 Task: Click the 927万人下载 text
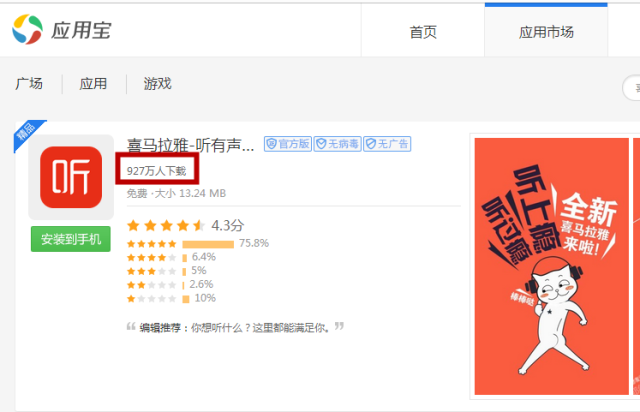[x=157, y=171]
